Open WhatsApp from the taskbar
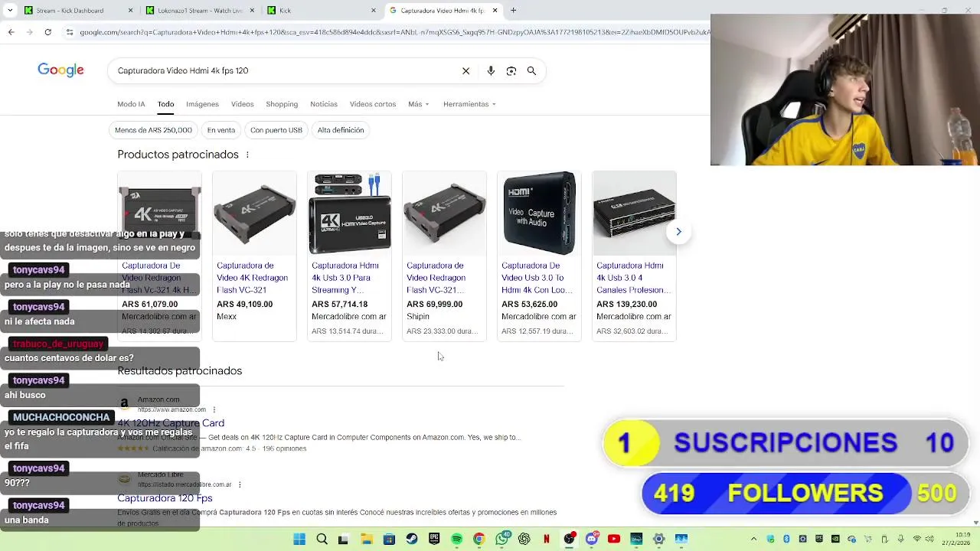 coord(501,539)
